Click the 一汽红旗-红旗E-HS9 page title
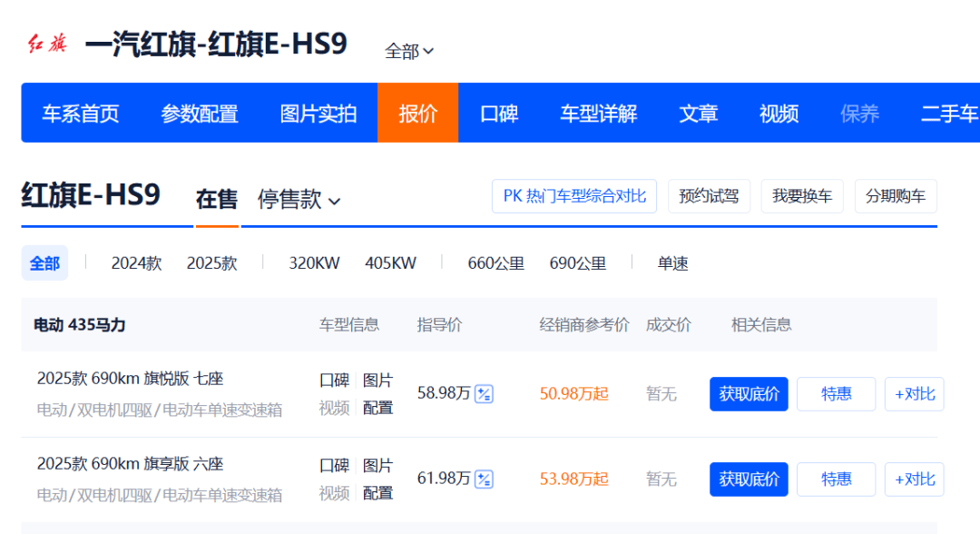The image size is (980, 534). pos(216,44)
